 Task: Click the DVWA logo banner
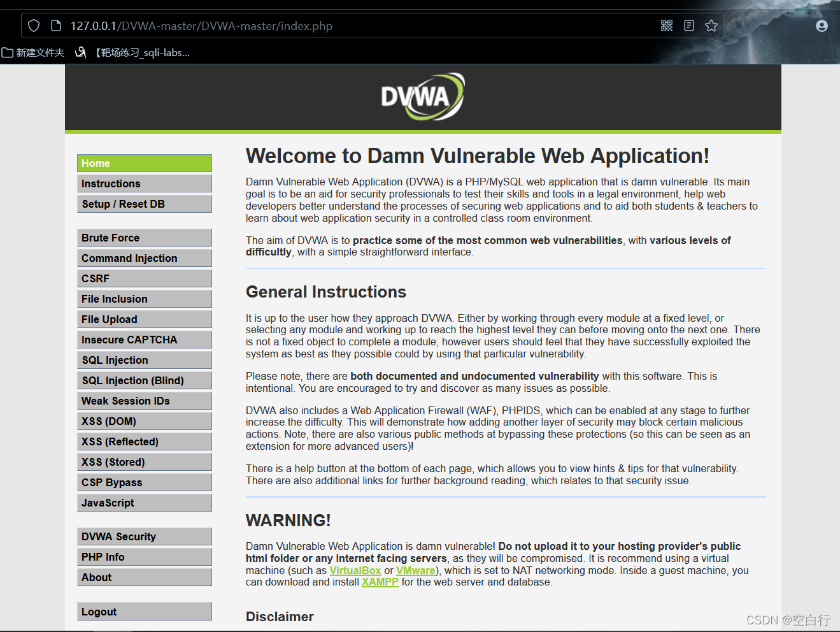click(x=423, y=97)
